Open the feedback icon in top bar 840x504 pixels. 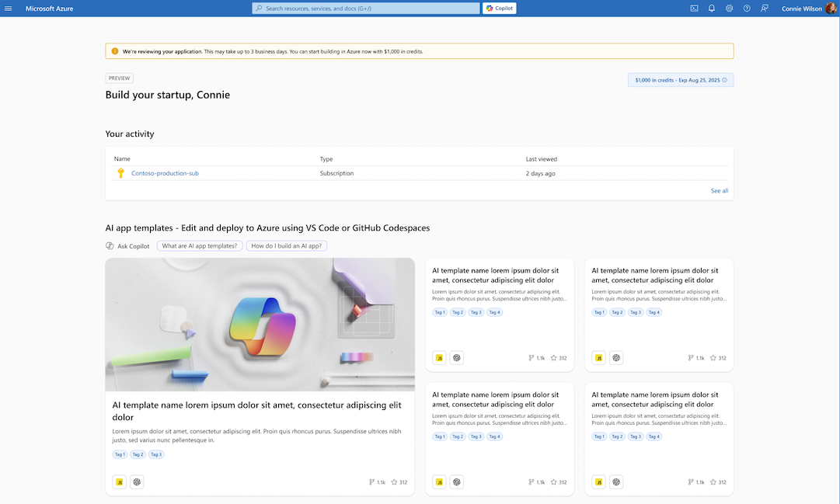[x=765, y=9]
